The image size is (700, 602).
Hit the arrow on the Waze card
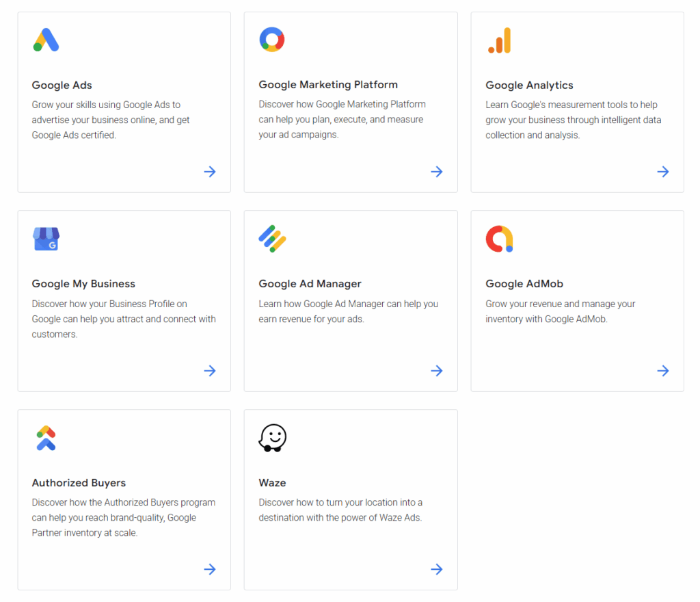point(437,569)
